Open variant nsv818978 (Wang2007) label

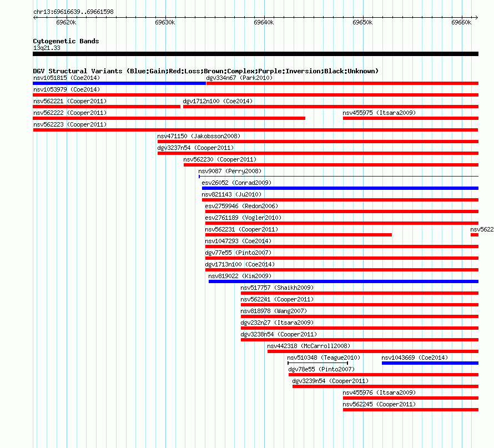[x=274, y=311]
